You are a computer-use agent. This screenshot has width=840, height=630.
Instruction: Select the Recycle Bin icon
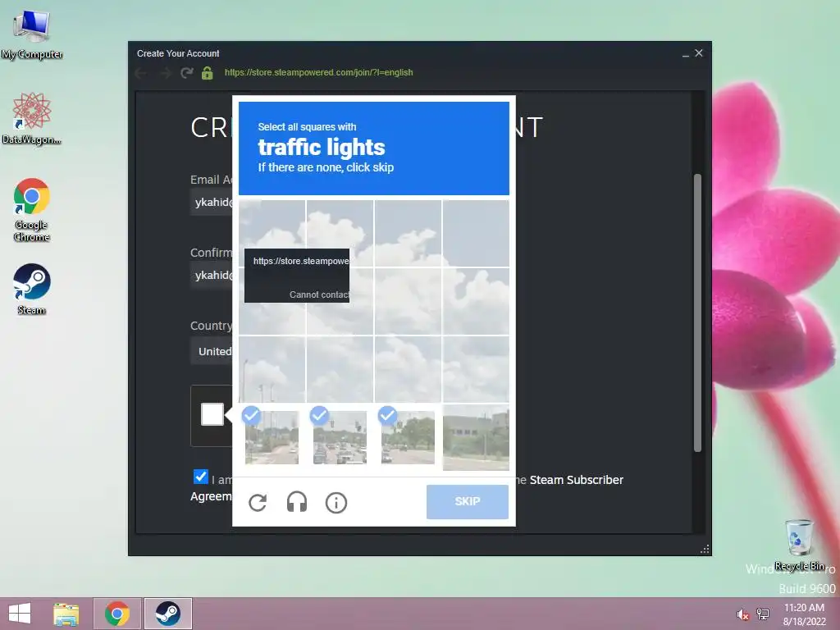(799, 545)
